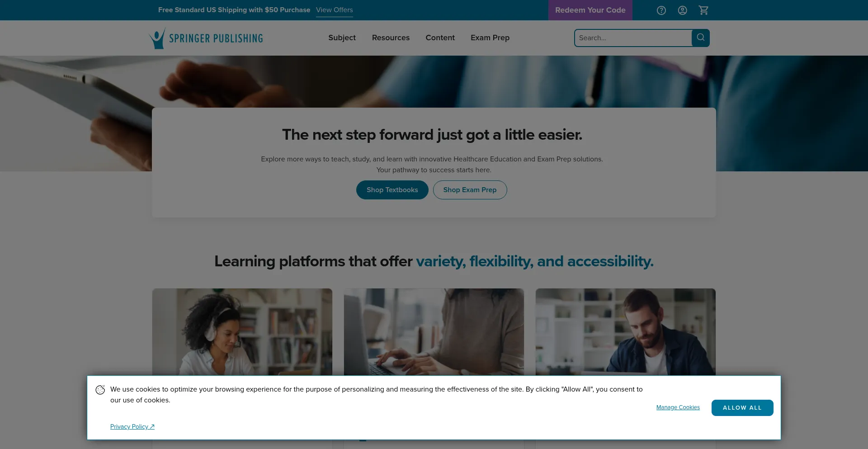Open the Subject menu

coord(342,38)
